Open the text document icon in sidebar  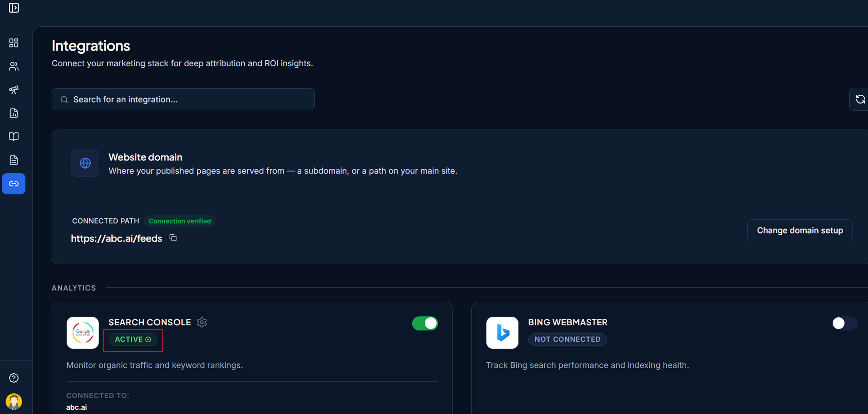(14, 160)
